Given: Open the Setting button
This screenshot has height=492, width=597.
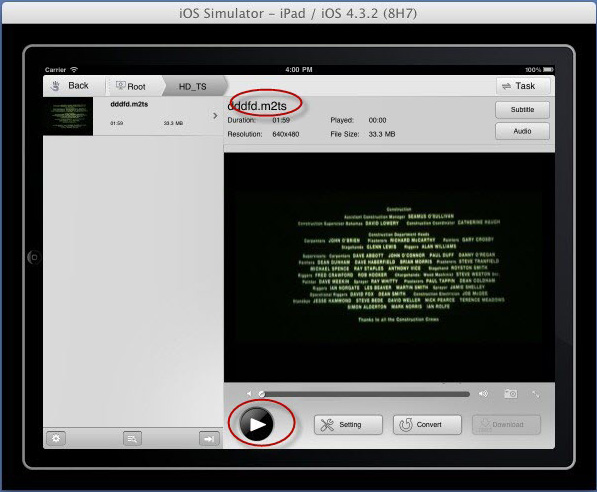Looking at the screenshot, I should pos(348,425).
